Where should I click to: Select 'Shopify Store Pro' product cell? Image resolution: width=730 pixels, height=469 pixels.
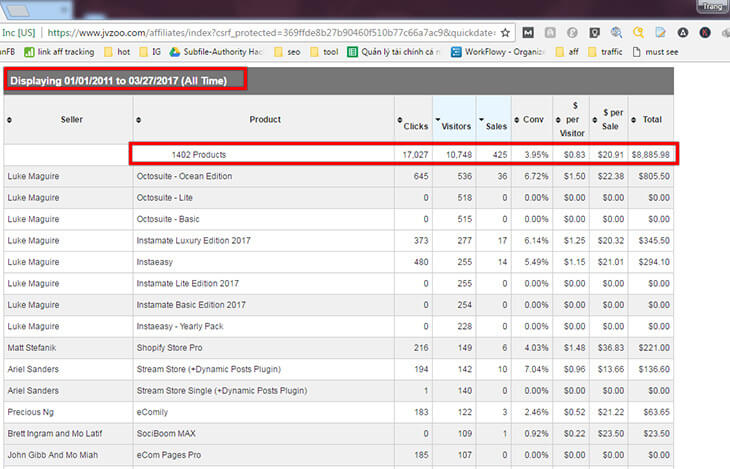coord(264,348)
